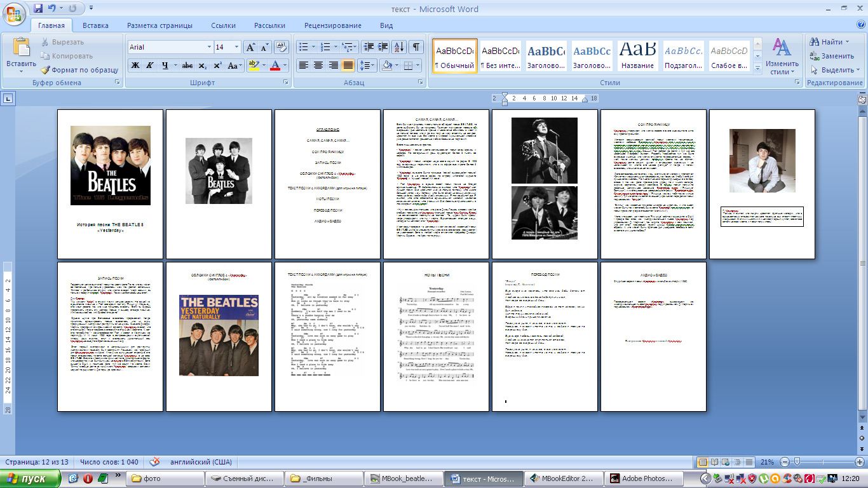The width and height of the screenshot is (868, 488).
Task: Toggle numbered list
Action: [325, 47]
